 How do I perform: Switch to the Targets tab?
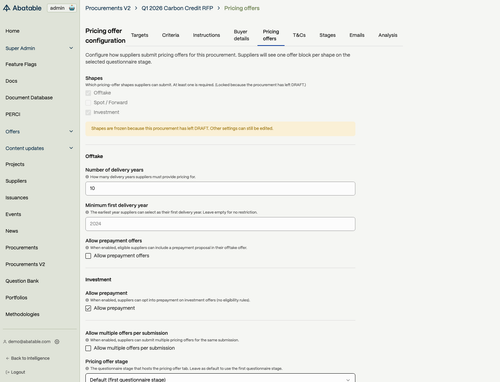click(x=139, y=35)
